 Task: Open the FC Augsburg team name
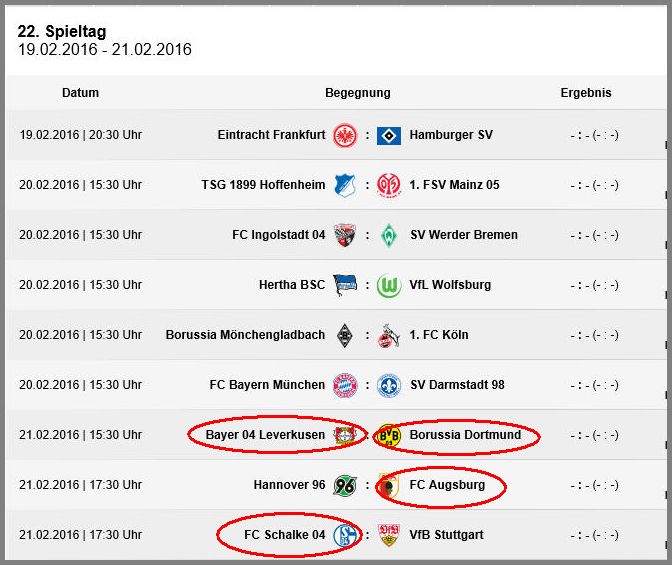[x=447, y=485]
